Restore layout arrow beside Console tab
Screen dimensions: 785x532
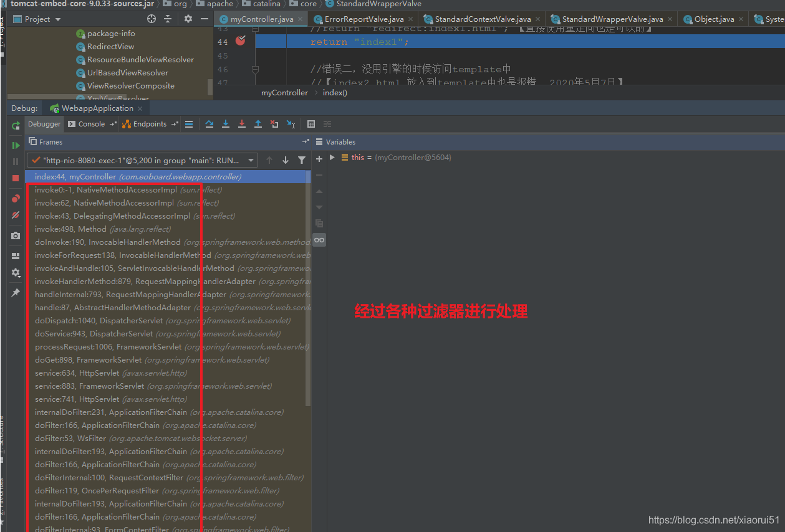pos(113,124)
